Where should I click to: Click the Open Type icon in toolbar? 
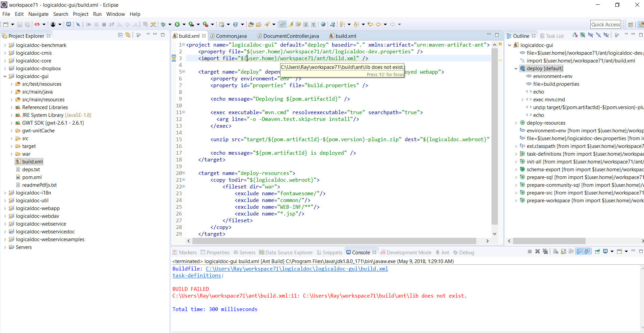pos(251,24)
